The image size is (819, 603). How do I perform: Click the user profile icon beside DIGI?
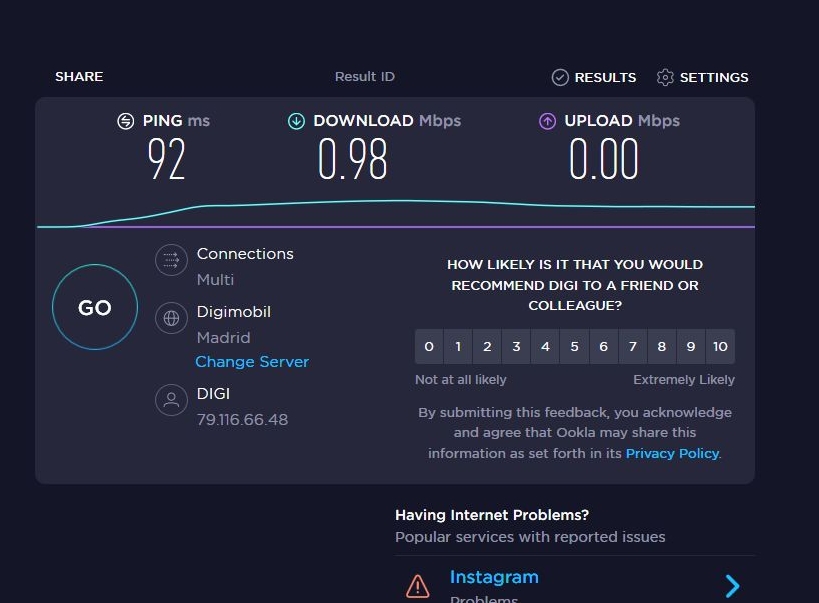pos(171,400)
